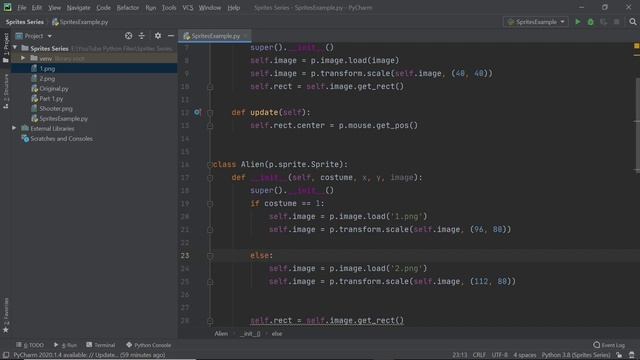Open Search Everywhere magnifier icon
The height and width of the screenshot is (360, 640).
pos(633,22)
